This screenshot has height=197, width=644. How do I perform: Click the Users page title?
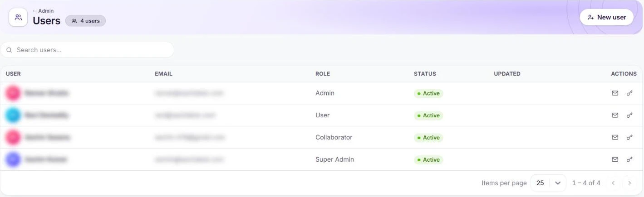point(47,21)
